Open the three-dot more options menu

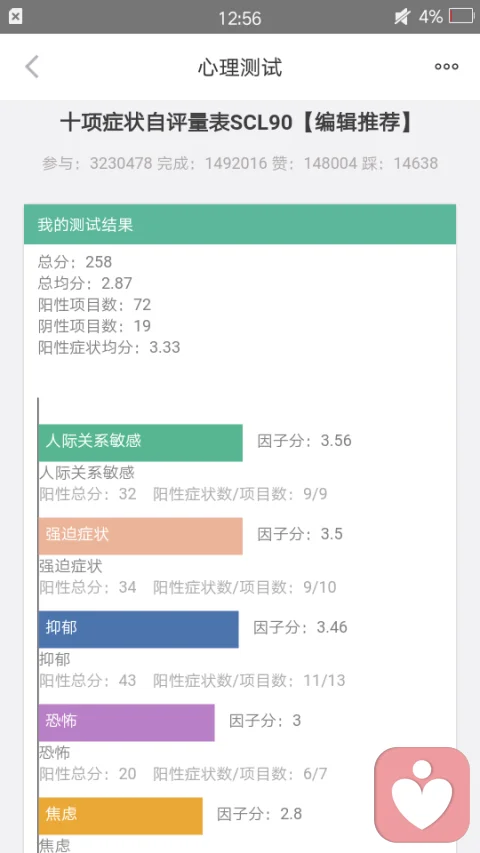(x=446, y=67)
